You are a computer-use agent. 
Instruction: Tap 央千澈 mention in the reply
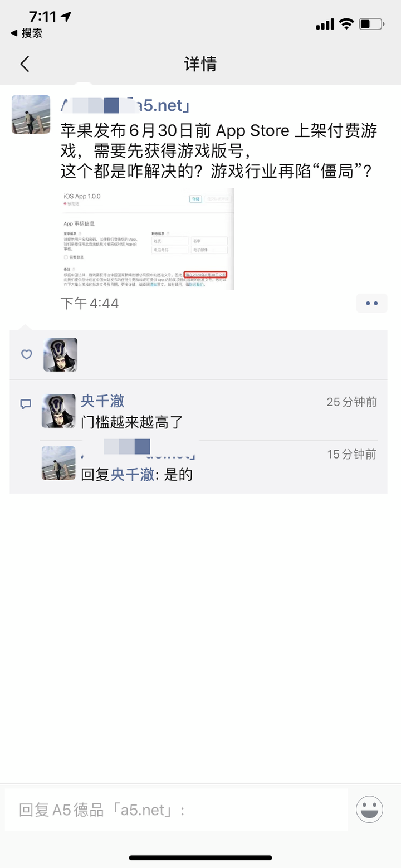tap(133, 475)
